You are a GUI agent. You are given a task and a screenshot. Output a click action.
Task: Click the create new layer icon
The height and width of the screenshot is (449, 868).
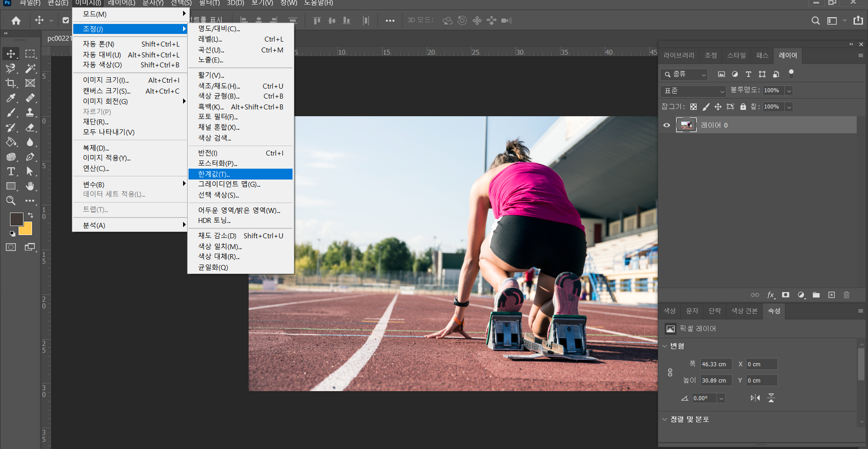point(831,295)
